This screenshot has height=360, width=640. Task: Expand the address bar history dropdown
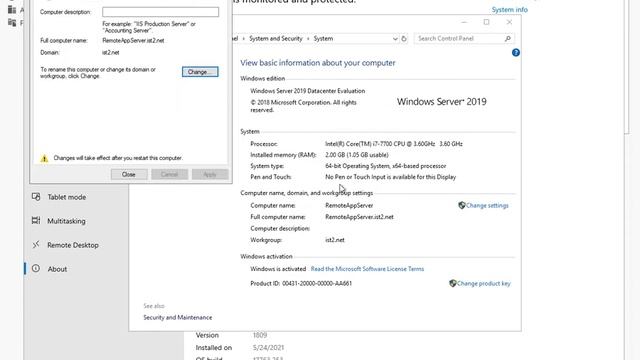[395, 39]
